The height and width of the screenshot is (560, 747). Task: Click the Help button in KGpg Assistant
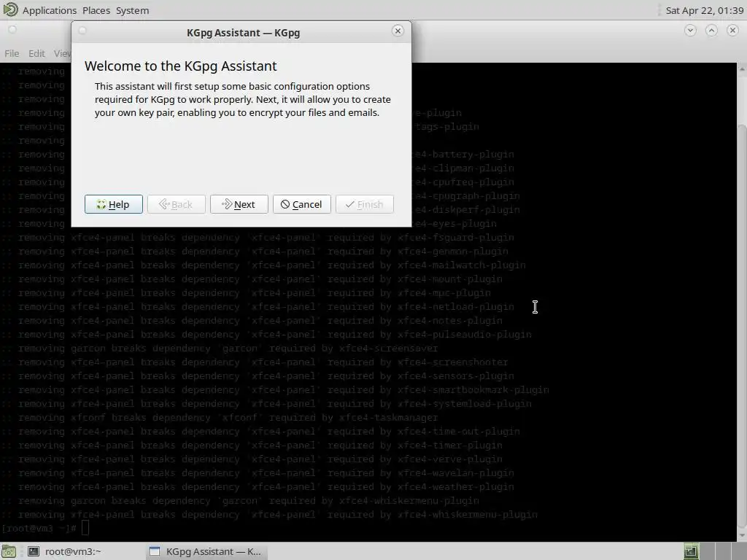point(113,204)
